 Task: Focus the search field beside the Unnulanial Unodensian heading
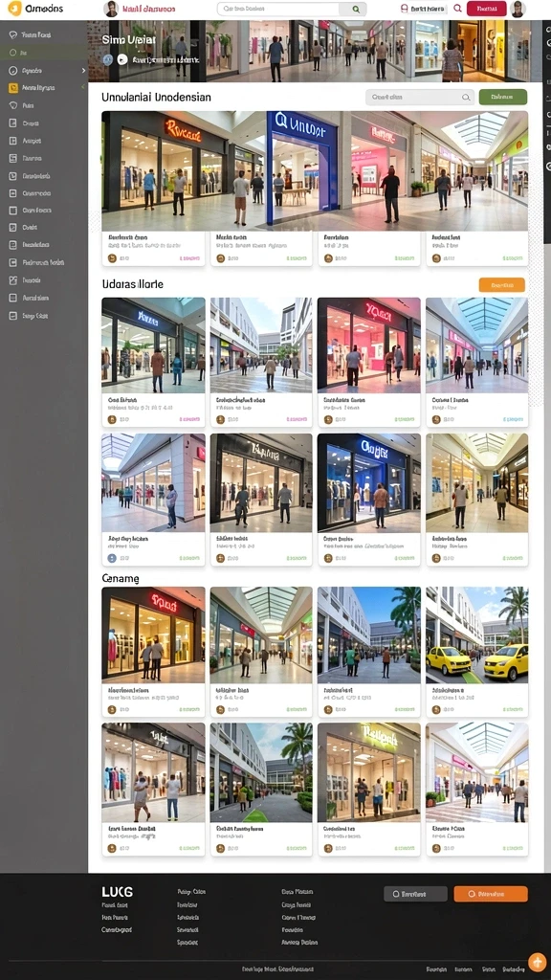[420, 98]
